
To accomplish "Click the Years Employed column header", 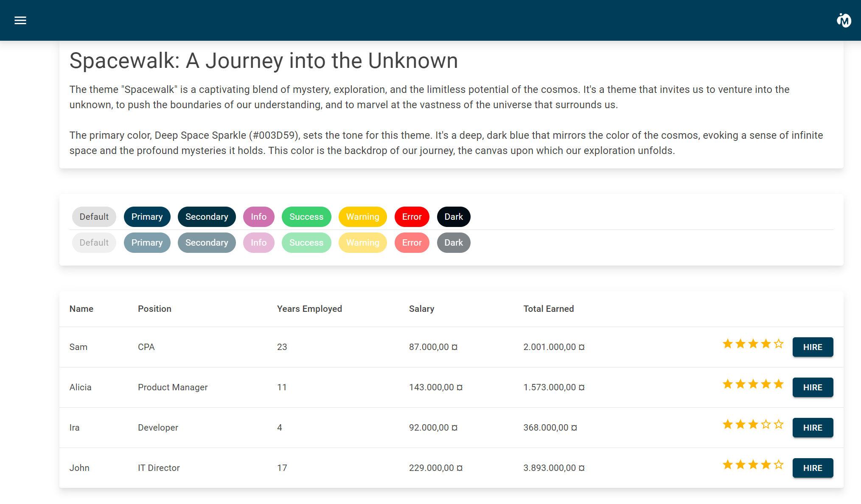I will pos(309,309).
